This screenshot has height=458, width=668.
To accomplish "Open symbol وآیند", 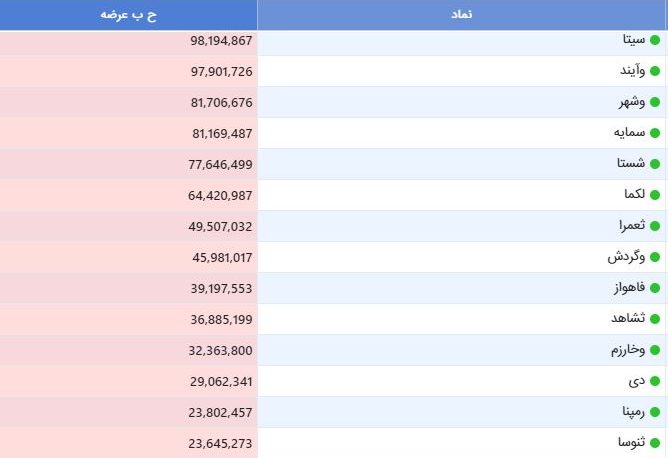I will click(x=633, y=70).
